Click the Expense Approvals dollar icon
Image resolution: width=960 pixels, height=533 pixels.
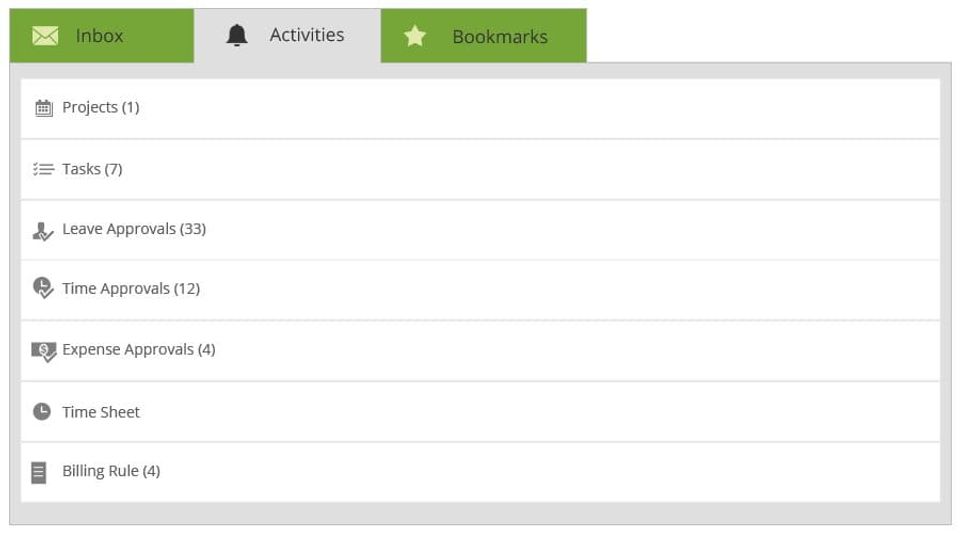pos(43,351)
